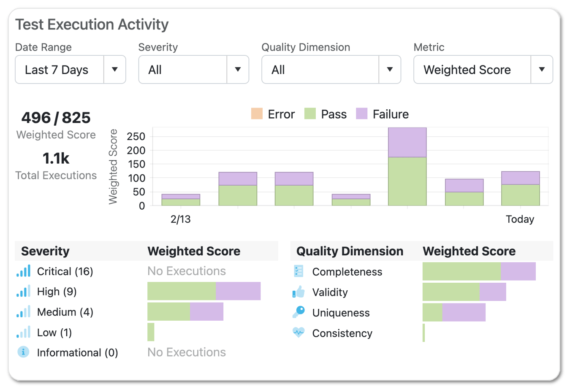The height and width of the screenshot is (392, 570).
Task: Select the Medium (4) severity label
Action: [65, 312]
